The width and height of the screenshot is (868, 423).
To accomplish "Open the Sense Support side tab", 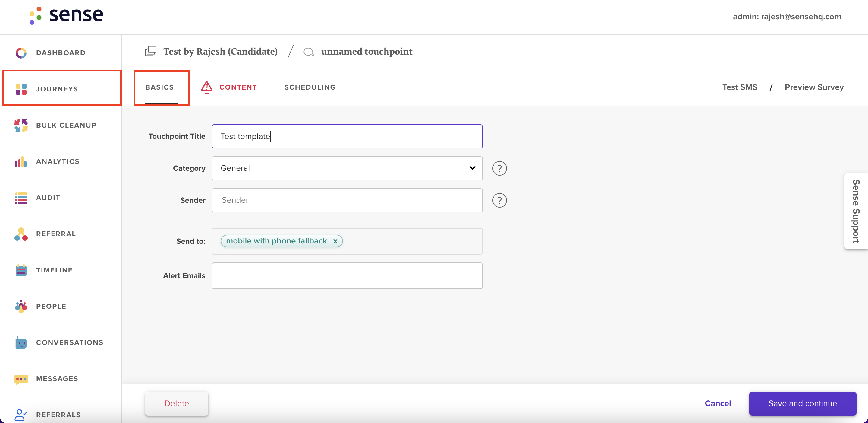I will coord(856,211).
